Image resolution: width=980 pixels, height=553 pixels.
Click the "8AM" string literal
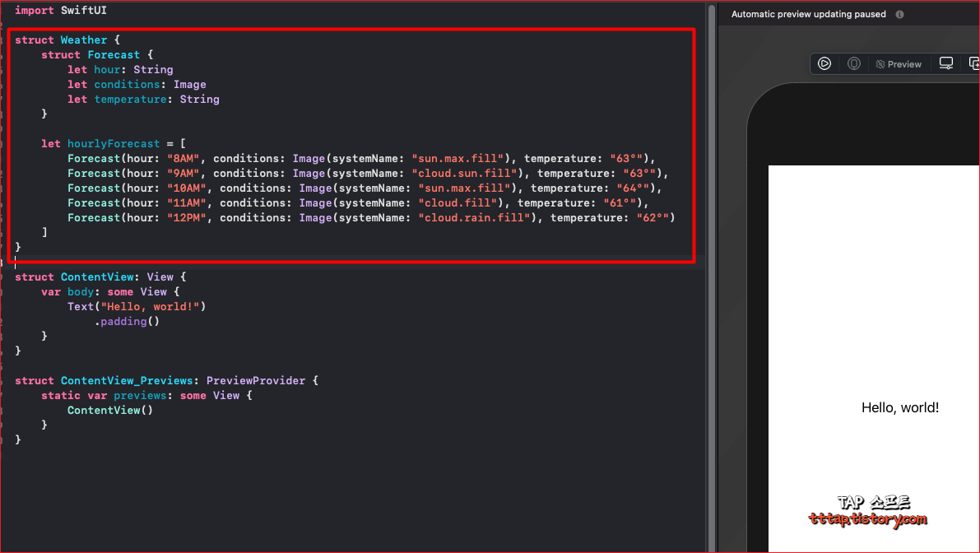click(x=183, y=159)
